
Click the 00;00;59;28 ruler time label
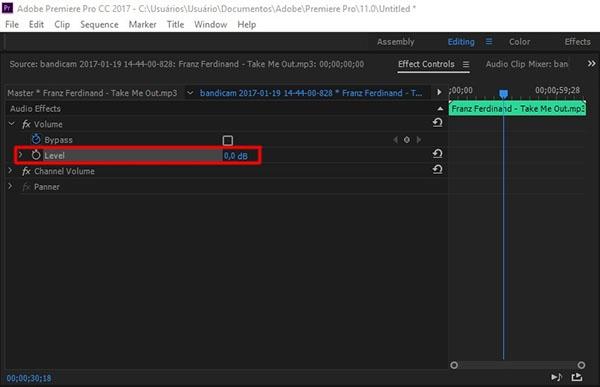click(557, 90)
